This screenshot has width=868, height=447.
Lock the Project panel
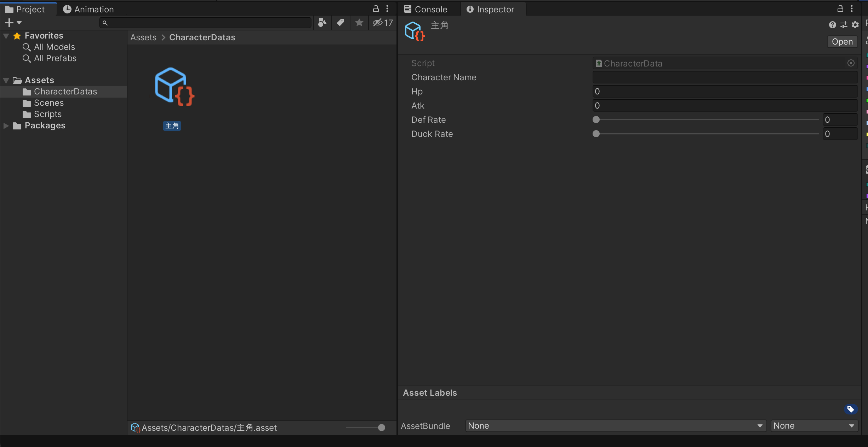coord(376,8)
